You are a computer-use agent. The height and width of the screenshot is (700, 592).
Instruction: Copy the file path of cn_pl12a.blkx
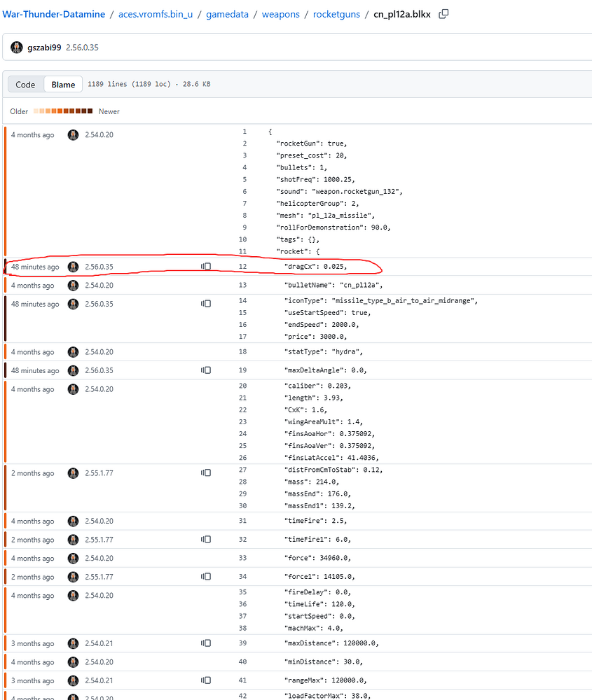tap(443, 14)
